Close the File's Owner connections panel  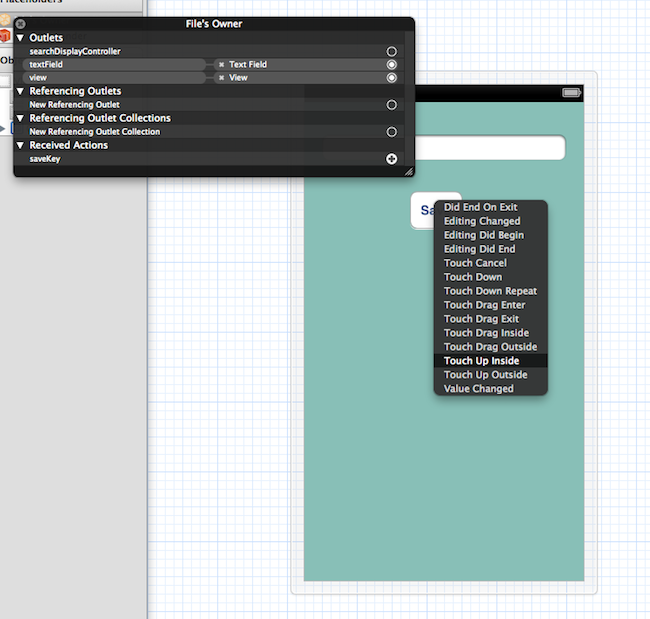[x=21, y=24]
